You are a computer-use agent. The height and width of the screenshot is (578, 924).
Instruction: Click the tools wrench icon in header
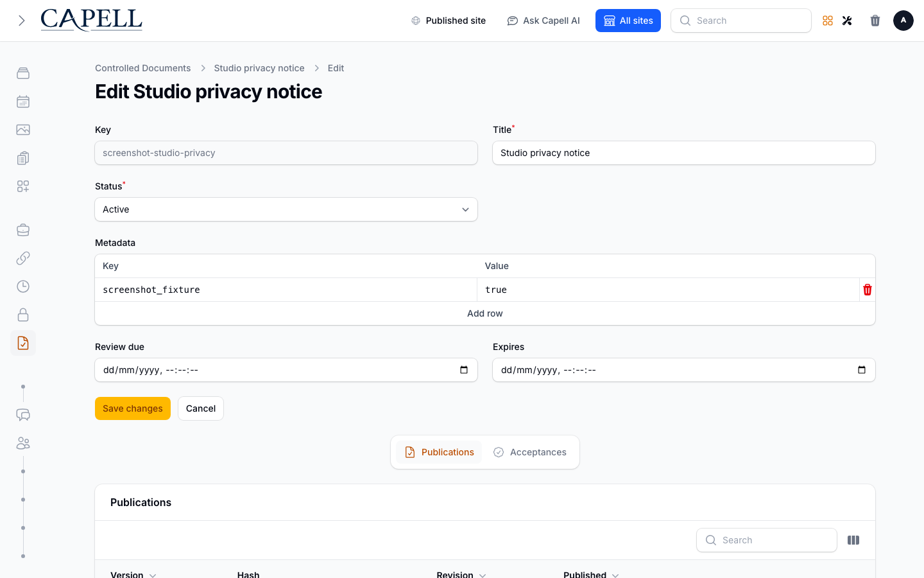[x=847, y=21]
